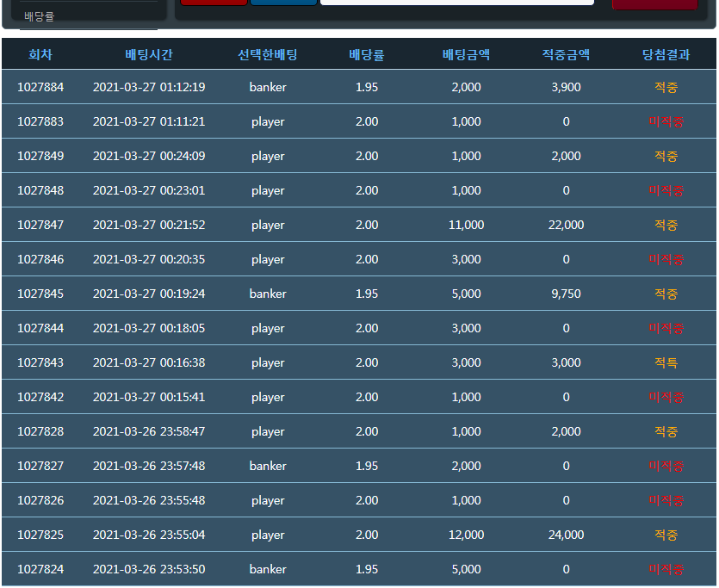This screenshot has height=588, width=719.
Task: Select round number 1027828
Action: click(x=40, y=431)
